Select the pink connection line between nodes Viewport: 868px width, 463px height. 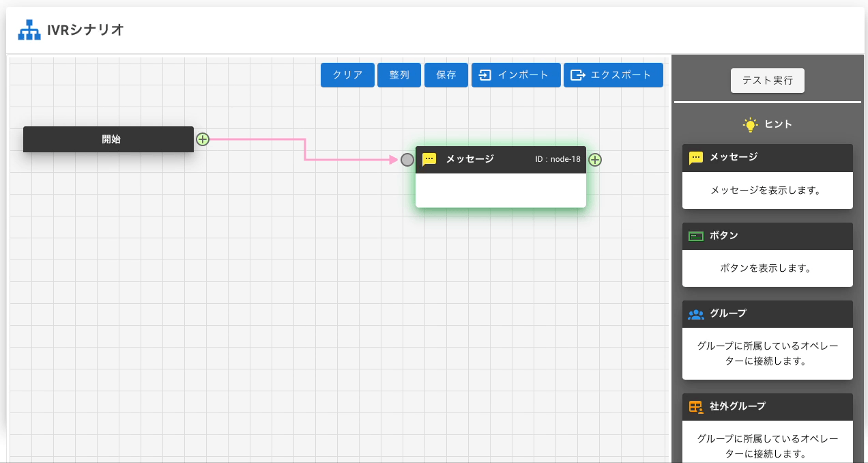coord(304,150)
